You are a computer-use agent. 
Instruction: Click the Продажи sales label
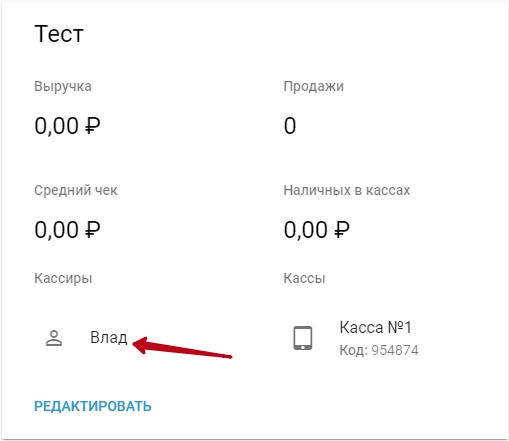[x=313, y=86]
